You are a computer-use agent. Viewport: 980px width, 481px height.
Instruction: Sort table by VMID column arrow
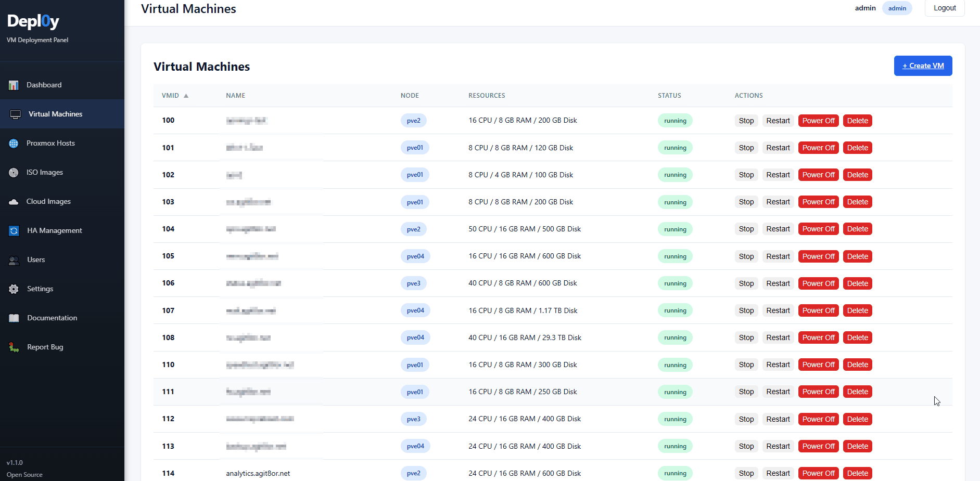pyautogui.click(x=186, y=96)
